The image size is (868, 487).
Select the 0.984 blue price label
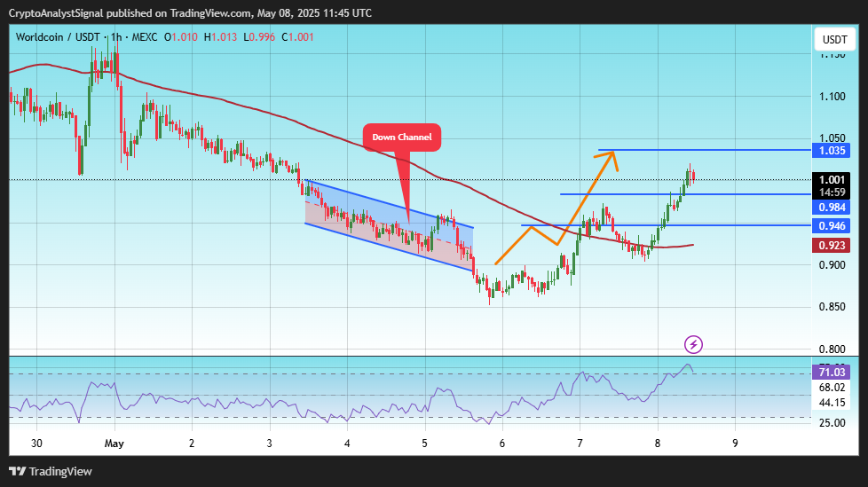coord(831,208)
